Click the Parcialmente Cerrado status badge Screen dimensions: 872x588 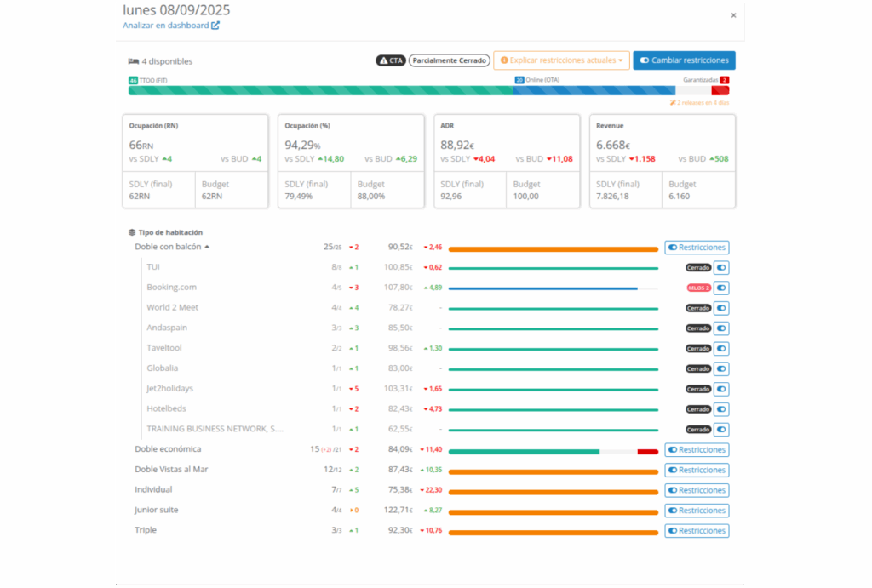click(449, 60)
